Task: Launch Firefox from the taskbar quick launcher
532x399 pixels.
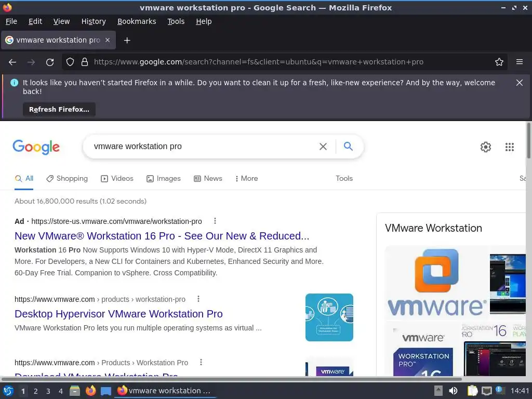Action: [90, 391]
